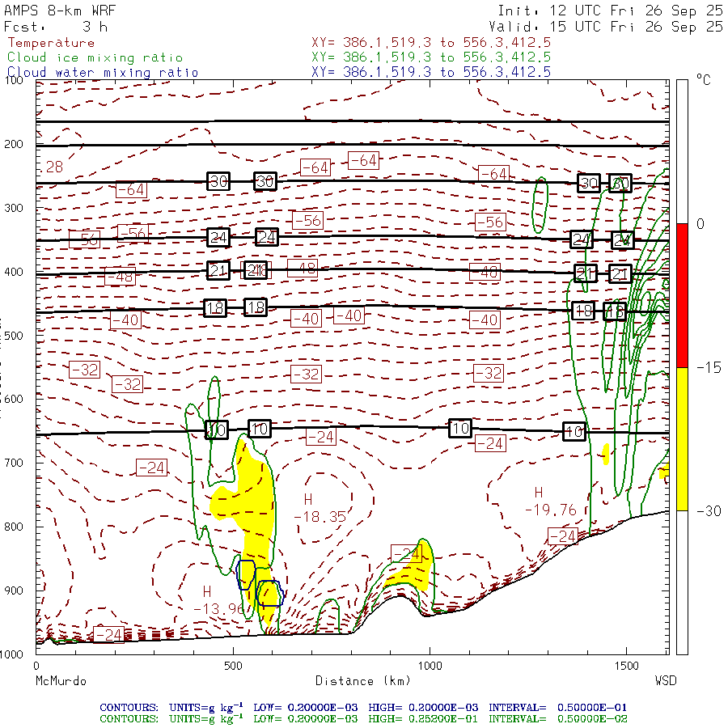Click the '.28' label at left edge
Screen dimensions: 728x728
pos(51,167)
